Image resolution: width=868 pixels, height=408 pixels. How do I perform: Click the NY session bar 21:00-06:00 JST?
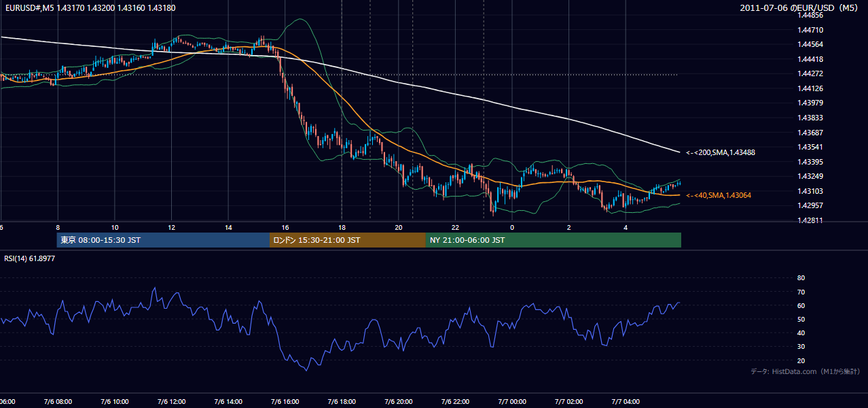554,240
